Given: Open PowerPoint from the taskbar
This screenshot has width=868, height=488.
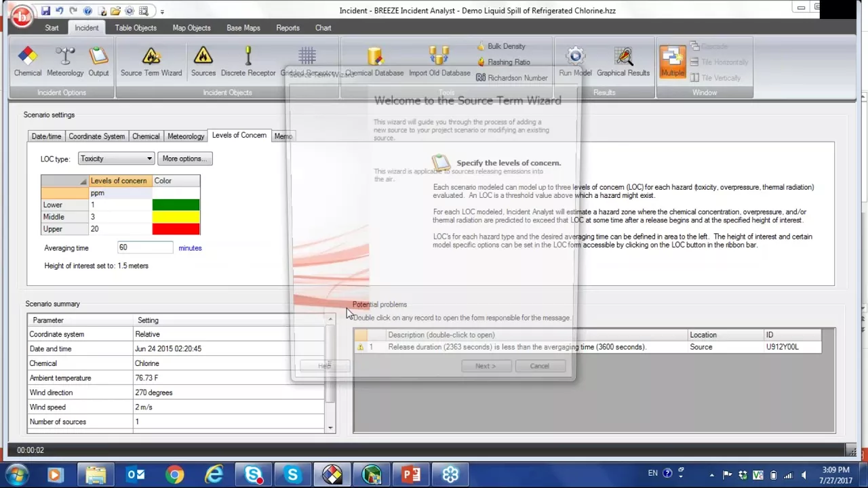Looking at the screenshot, I should [411, 474].
